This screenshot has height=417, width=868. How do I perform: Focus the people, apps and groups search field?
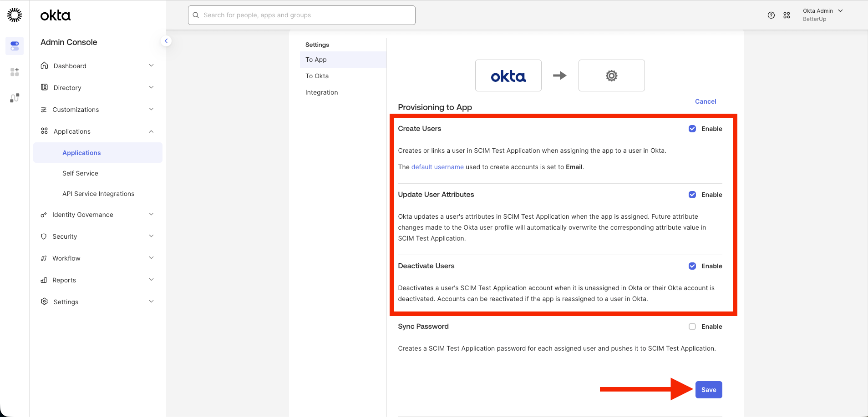[302, 15]
